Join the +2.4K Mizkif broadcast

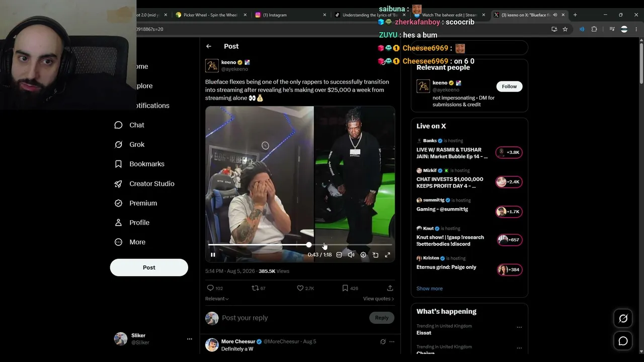(x=509, y=182)
